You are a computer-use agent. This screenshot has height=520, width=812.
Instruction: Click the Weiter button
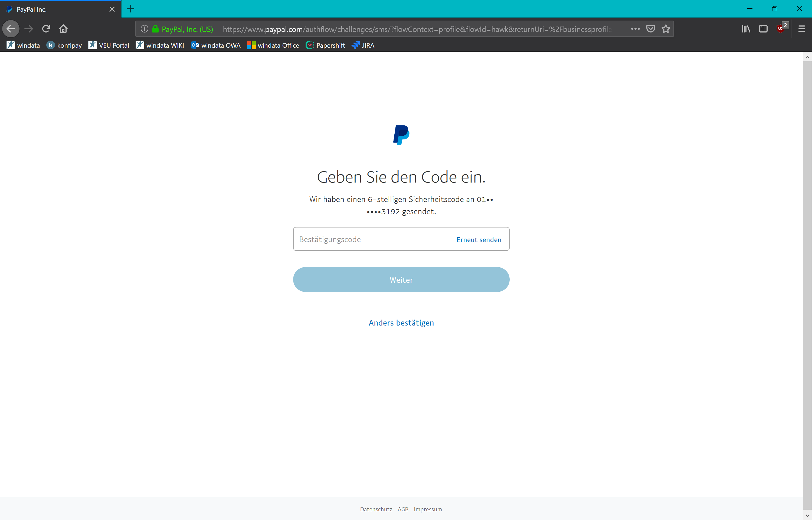(x=401, y=279)
